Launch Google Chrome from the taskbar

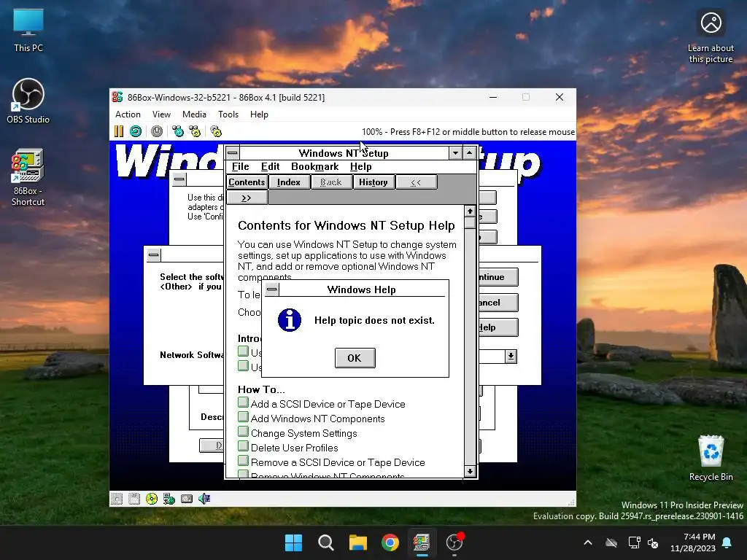point(390,542)
